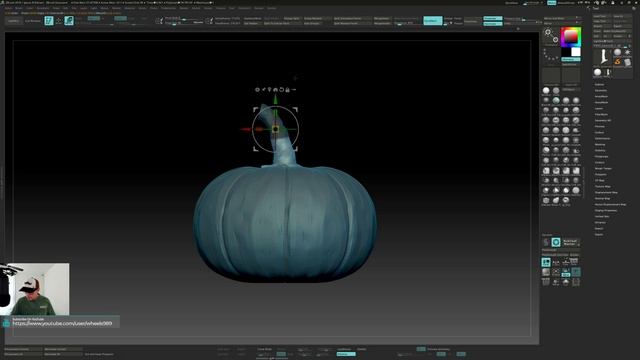The image size is (640, 360).
Task: Click the red X-axis arrow of the gizmo
Action: [246, 129]
